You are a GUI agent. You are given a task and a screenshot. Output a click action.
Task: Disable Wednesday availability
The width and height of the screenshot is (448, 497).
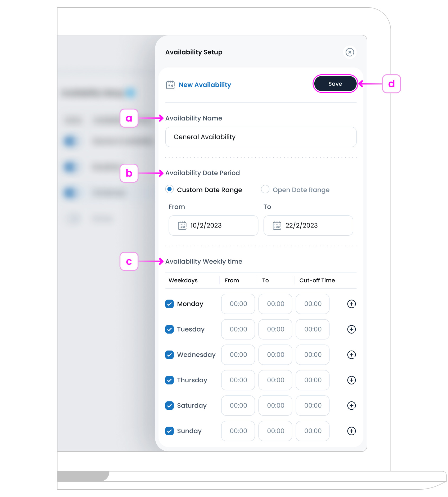170,355
